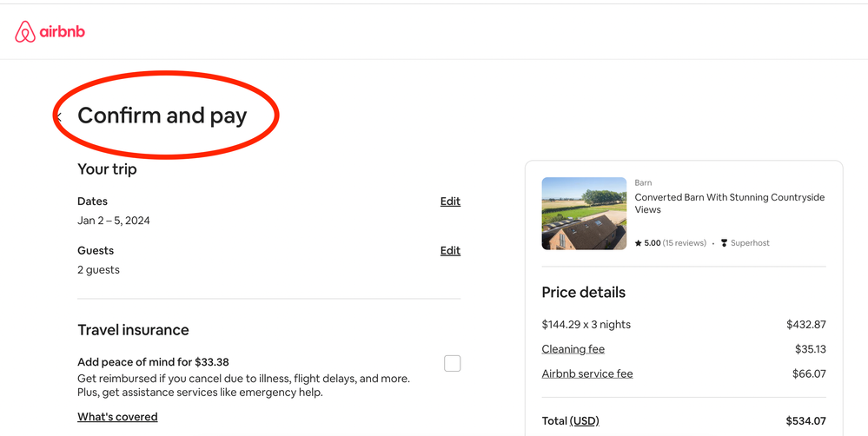Click the Superhost badge icon
Screen dimensions: 868x436
point(724,243)
